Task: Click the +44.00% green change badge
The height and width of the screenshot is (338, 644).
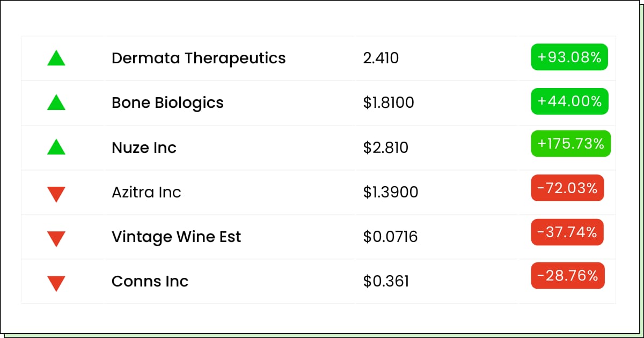Action: [569, 101]
